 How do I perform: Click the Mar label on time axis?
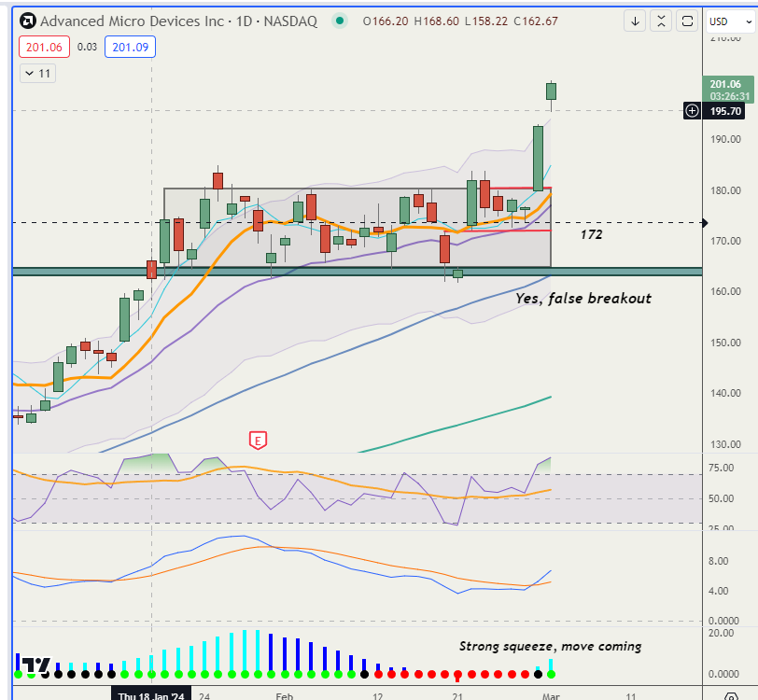[x=551, y=695]
